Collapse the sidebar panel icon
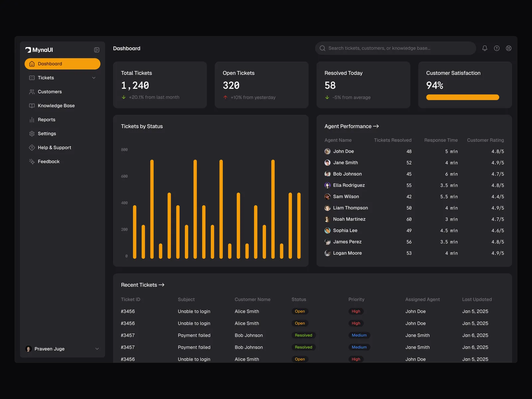Viewport: 532px width, 399px height. coord(97,50)
